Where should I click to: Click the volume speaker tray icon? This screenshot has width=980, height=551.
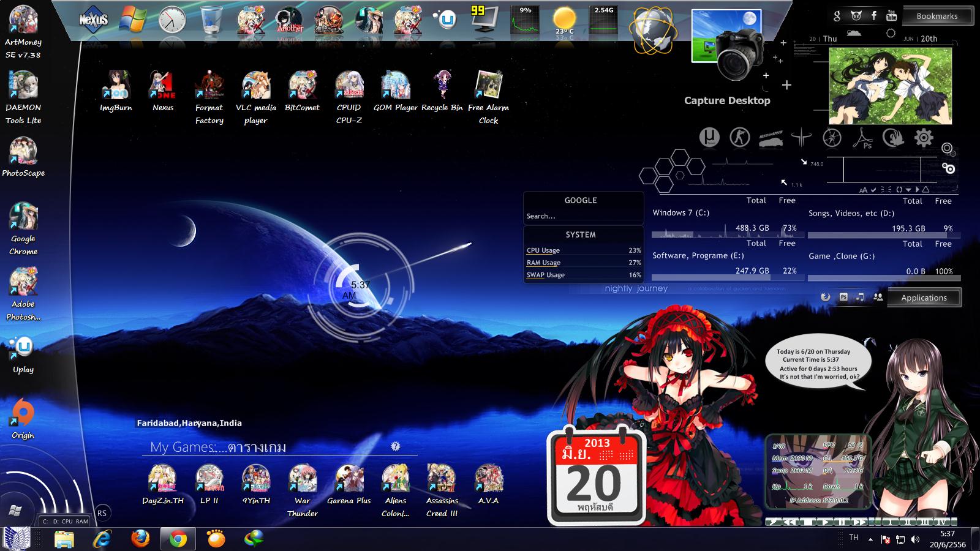[x=915, y=539]
